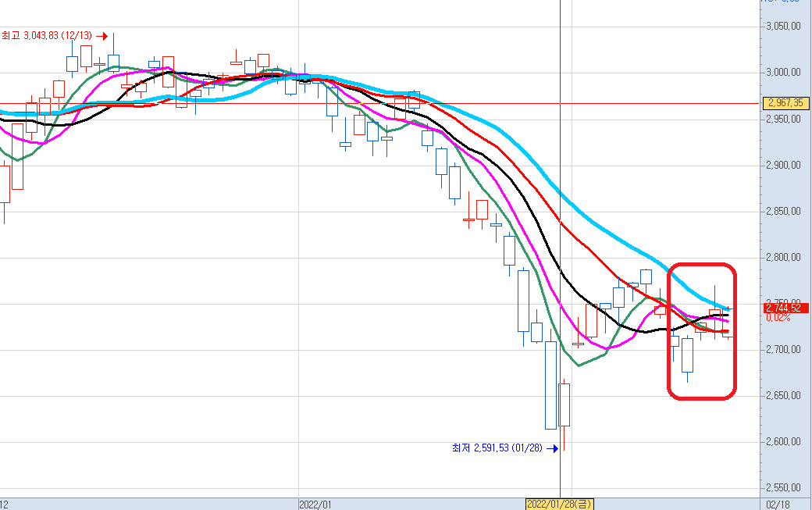The height and width of the screenshot is (510, 812).
Task: Click the 2,800.00 price axis label
Action: pyautogui.click(x=784, y=257)
